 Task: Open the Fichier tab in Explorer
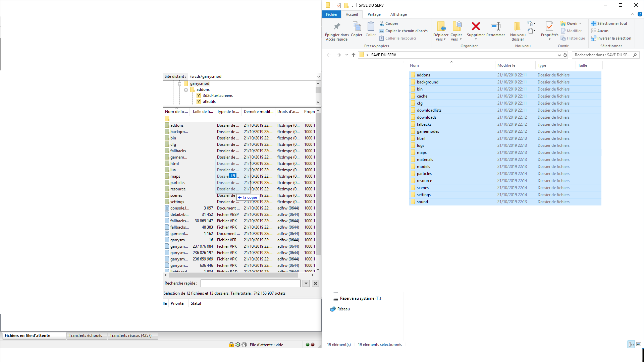pyautogui.click(x=332, y=14)
